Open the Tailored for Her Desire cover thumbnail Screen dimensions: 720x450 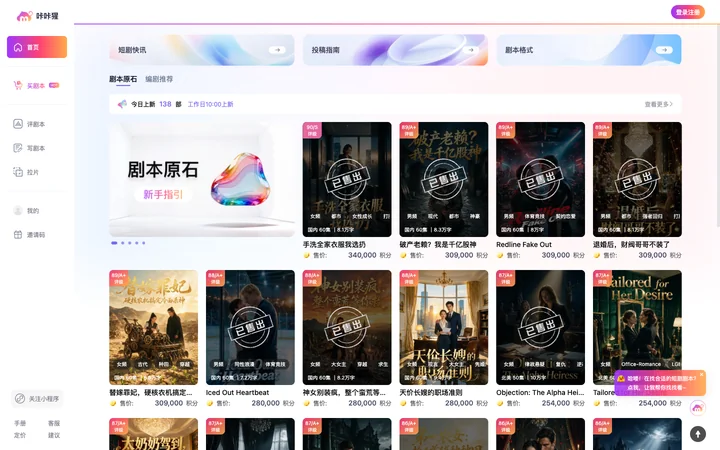[x=637, y=327]
